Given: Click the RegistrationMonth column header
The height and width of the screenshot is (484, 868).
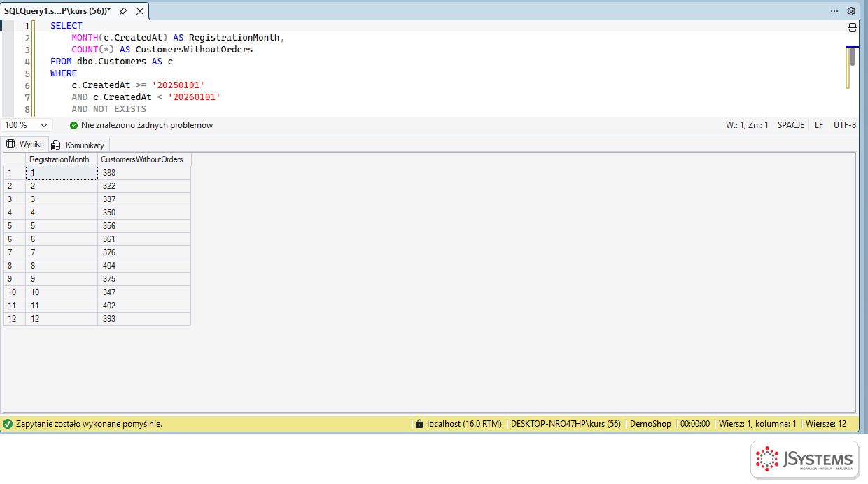Looking at the screenshot, I should [x=62, y=159].
